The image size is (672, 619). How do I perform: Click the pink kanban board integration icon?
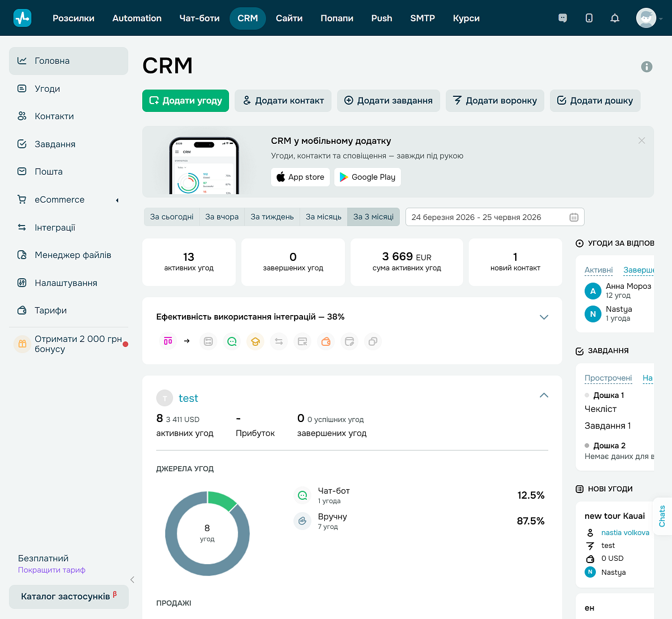point(168,341)
